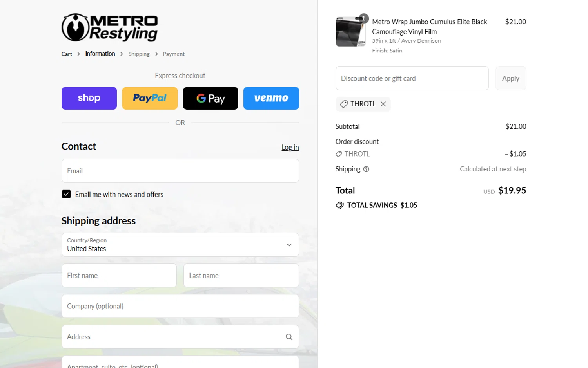588x368 pixels.
Task: Click the address search magnifier icon
Action: coord(289,337)
